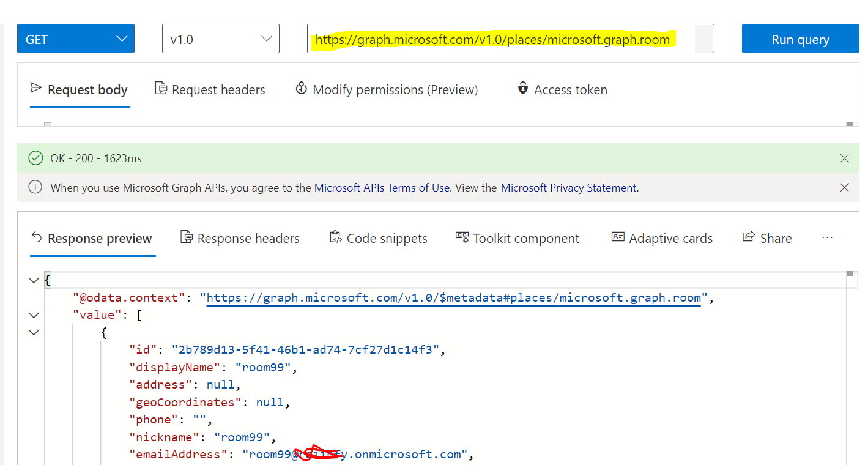Click the info circle icon in banner
This screenshot has width=868, height=465.
35,188
